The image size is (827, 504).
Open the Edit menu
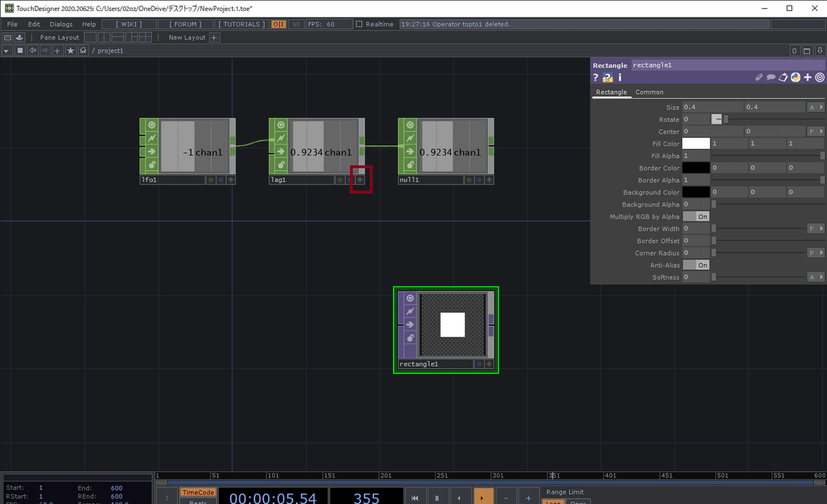[34, 24]
